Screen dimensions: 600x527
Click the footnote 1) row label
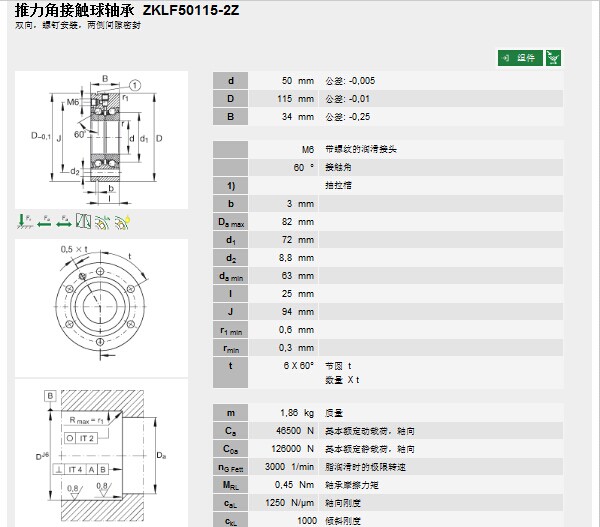tap(231, 186)
